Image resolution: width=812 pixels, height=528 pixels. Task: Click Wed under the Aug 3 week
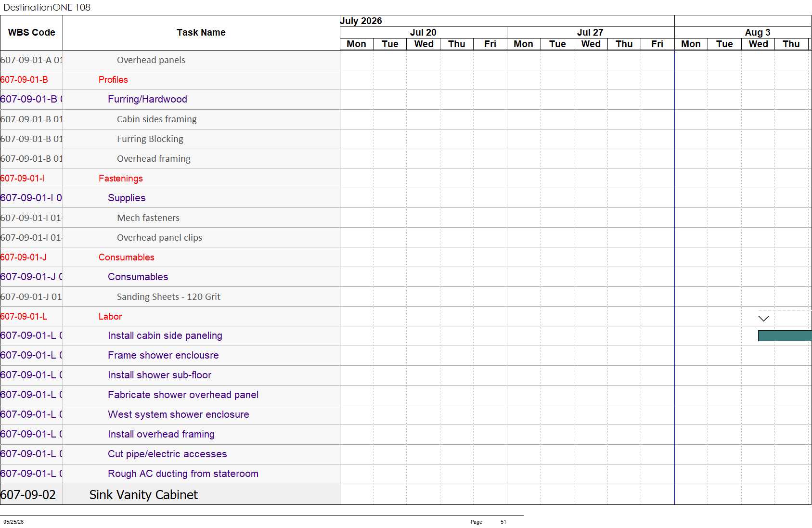click(758, 44)
